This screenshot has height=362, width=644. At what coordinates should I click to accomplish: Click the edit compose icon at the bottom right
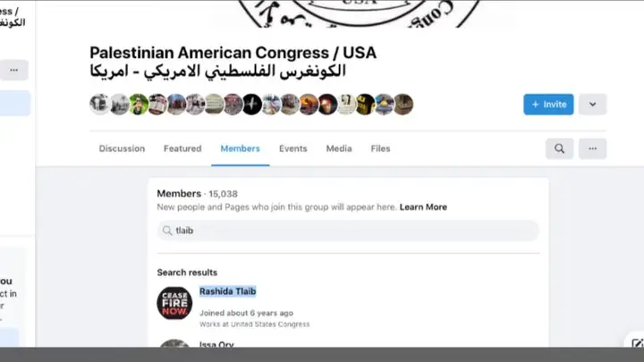coord(638,343)
